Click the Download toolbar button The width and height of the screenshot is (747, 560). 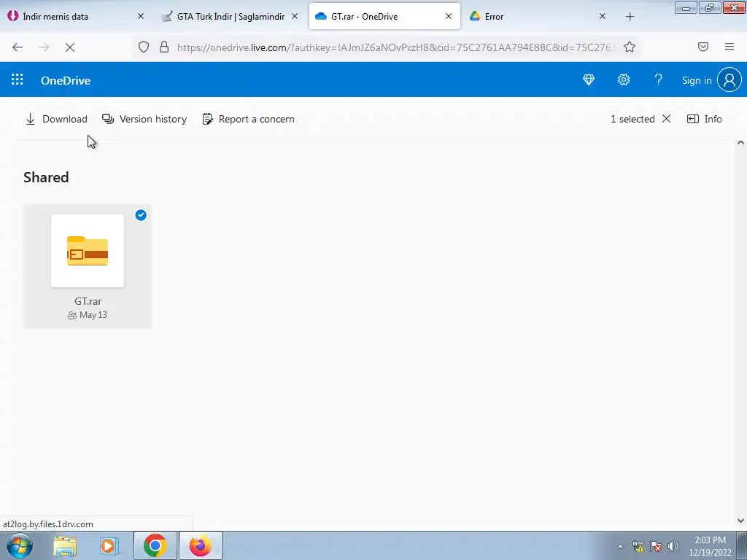(56, 119)
